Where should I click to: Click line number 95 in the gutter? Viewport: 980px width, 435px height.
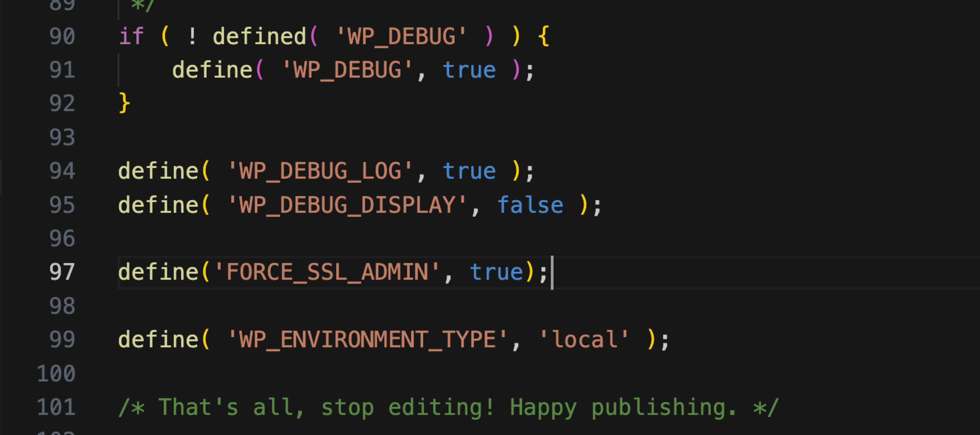pyautogui.click(x=63, y=205)
